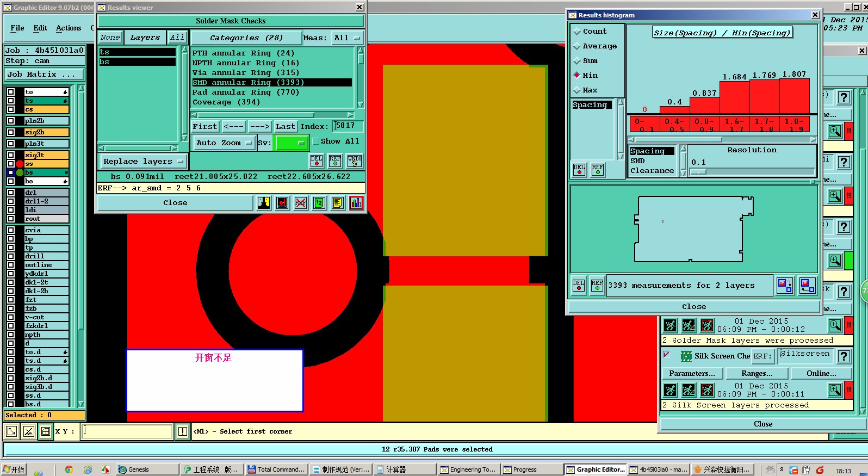Image resolution: width=868 pixels, height=476 pixels.
Task: Toggle visibility box of layer drill
Action: (10, 256)
